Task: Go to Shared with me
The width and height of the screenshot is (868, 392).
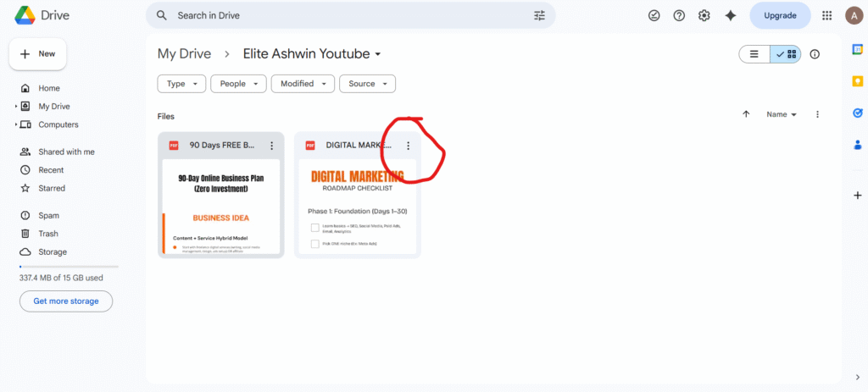Action: pyautogui.click(x=66, y=152)
